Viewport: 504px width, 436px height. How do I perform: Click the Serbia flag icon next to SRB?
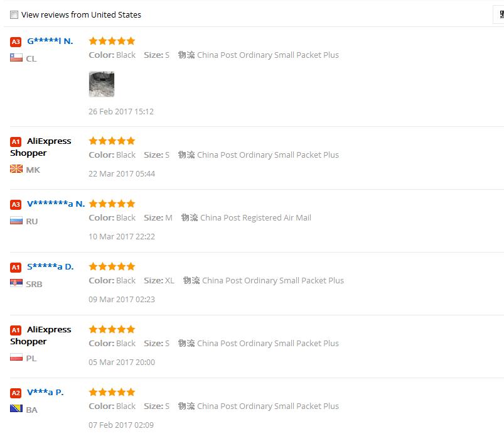16,283
